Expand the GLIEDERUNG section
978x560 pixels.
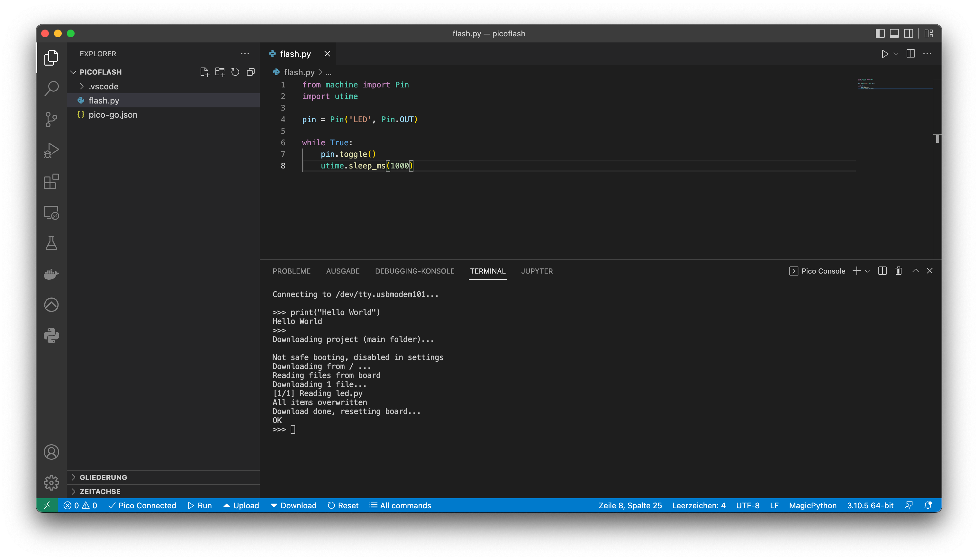point(103,477)
